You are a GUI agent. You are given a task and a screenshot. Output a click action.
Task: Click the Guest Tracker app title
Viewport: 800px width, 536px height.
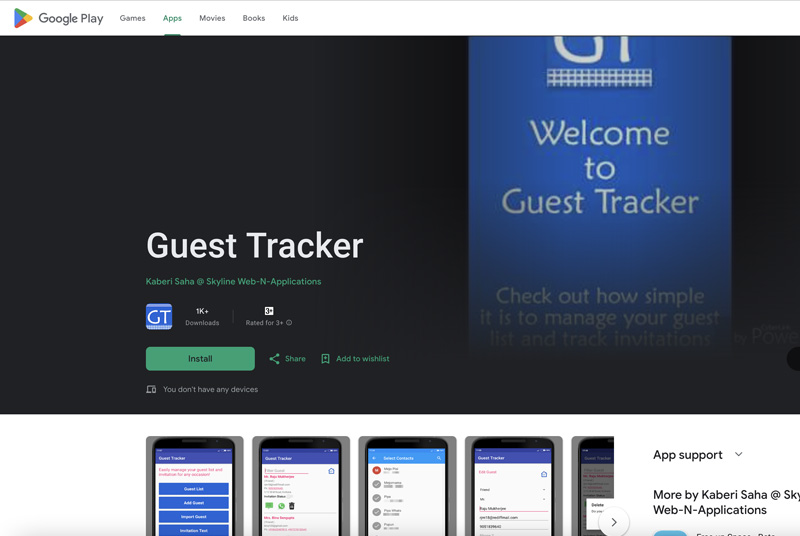point(255,245)
